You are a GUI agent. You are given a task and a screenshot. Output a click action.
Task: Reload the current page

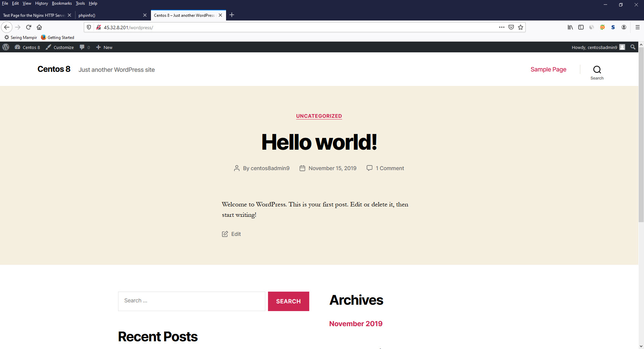[x=29, y=27]
